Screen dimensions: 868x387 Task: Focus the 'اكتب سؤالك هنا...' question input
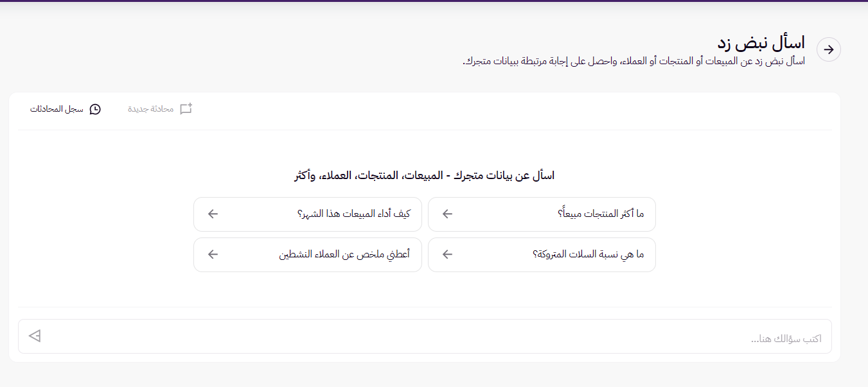coord(425,336)
